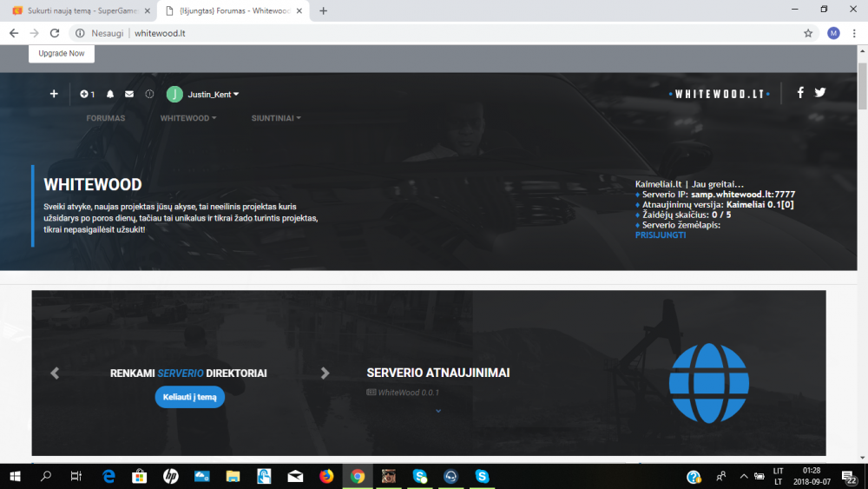
Task: Advance to next slide arrow
Action: click(x=325, y=373)
